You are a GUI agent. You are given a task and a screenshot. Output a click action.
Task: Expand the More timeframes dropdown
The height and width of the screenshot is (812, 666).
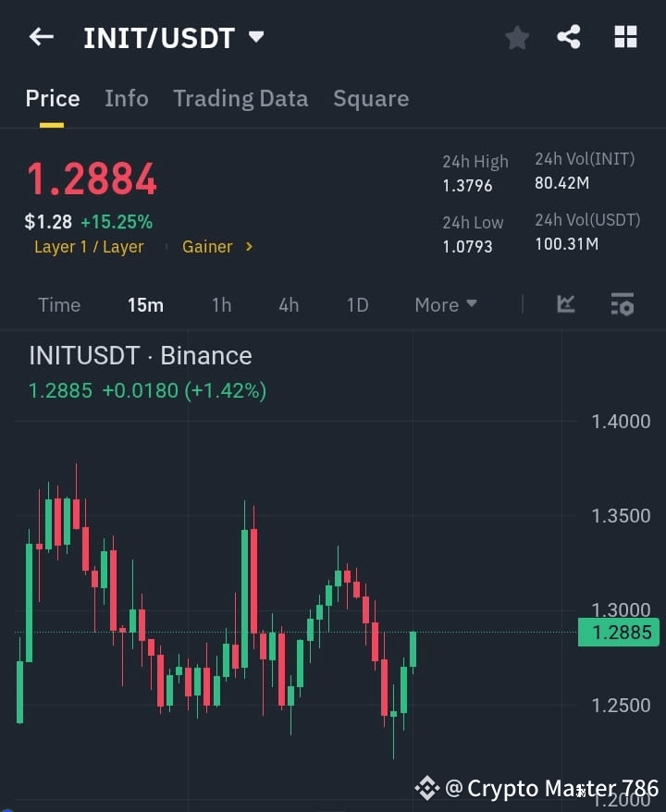pos(445,304)
